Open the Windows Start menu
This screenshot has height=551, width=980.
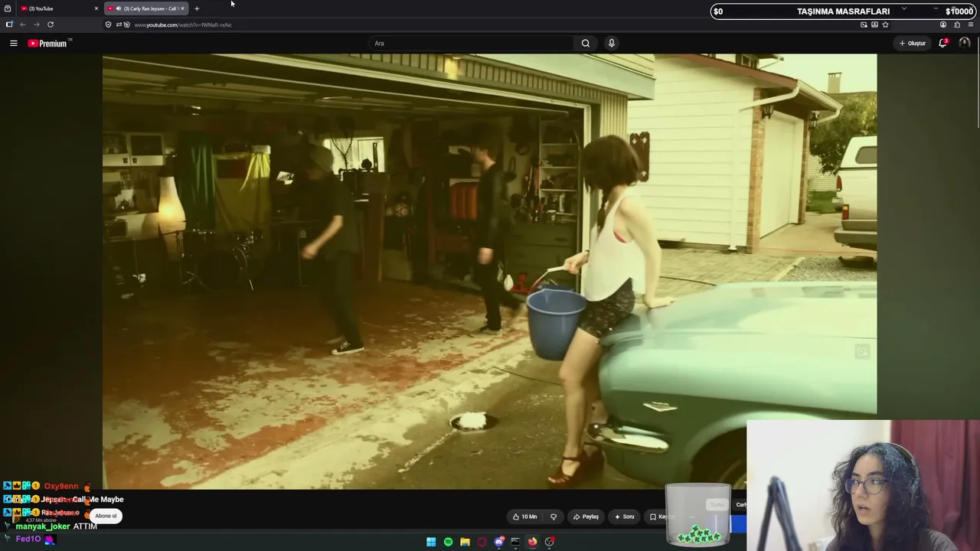431,542
